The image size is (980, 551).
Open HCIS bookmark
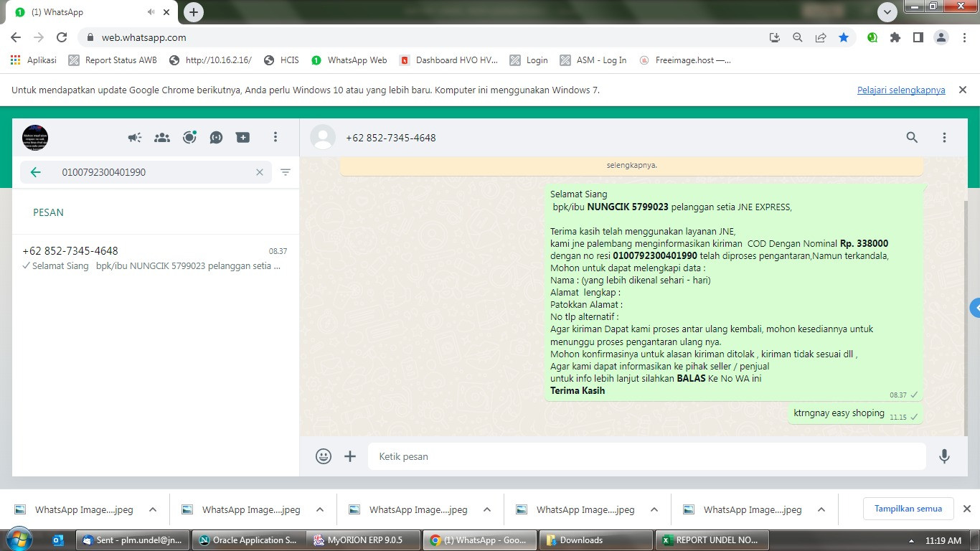click(x=281, y=60)
